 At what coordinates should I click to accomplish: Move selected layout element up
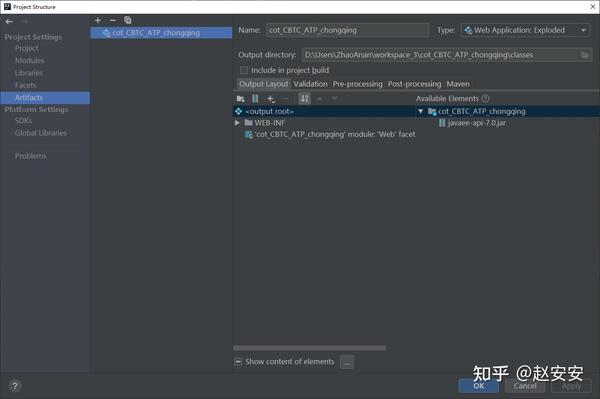(x=320, y=99)
